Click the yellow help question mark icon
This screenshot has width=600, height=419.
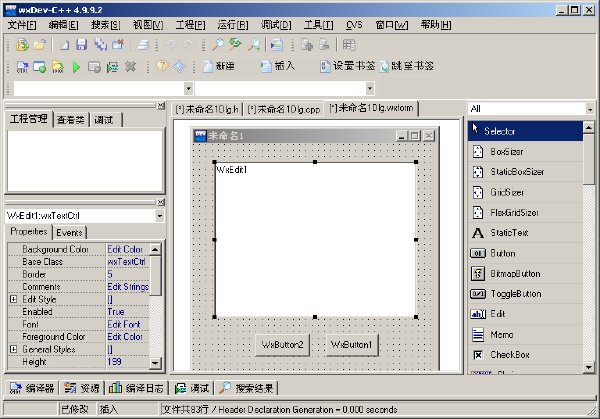[162, 66]
